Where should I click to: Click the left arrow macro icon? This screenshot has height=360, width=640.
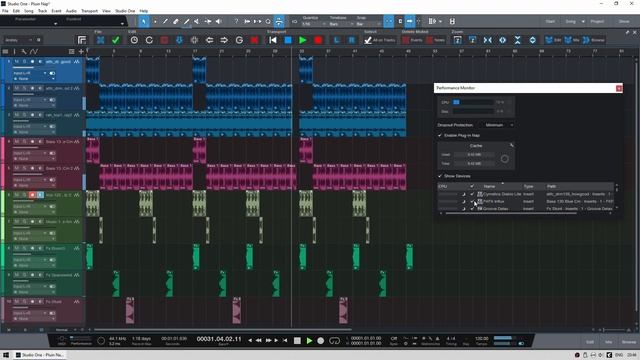coord(209,40)
